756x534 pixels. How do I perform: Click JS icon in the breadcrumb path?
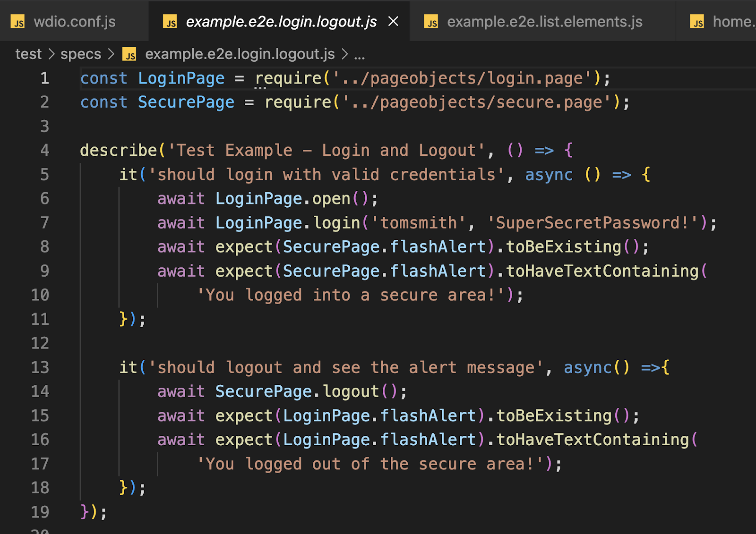[x=129, y=54]
